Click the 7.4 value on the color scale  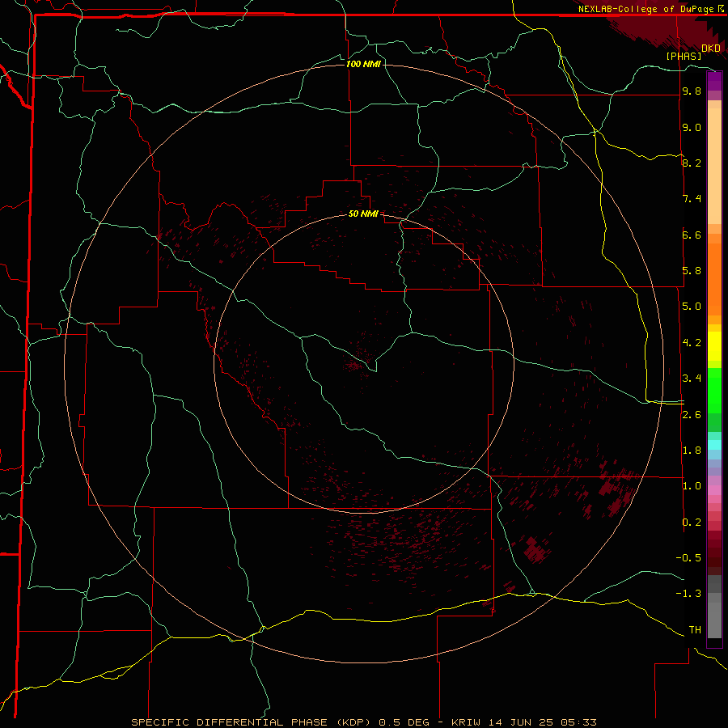point(692,199)
